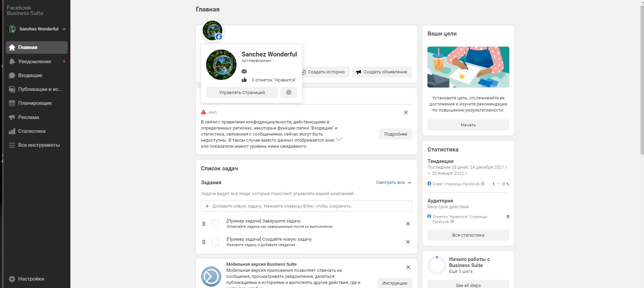644x288 pixels.
Task: Click the envelope icon on page card
Action: [244, 71]
